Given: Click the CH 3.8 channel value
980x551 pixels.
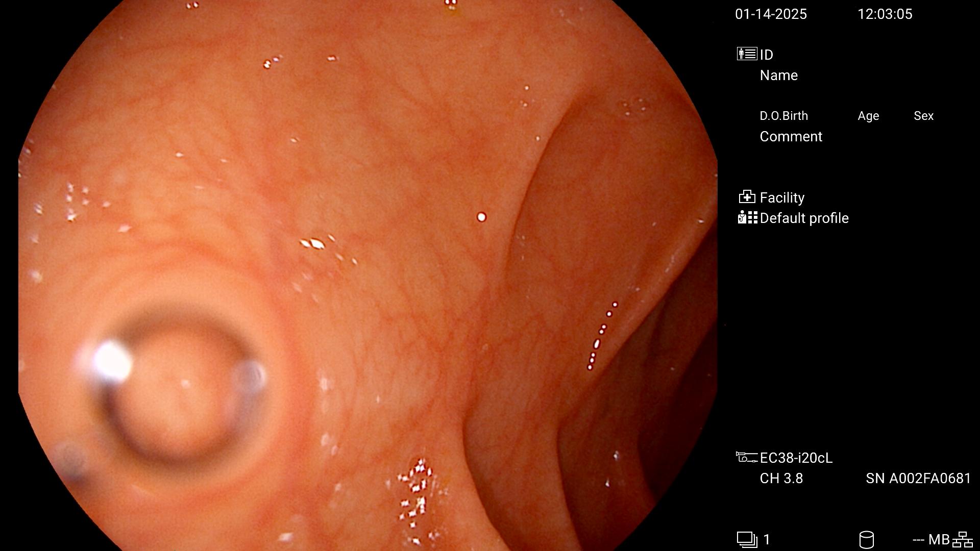Looking at the screenshot, I should point(781,479).
